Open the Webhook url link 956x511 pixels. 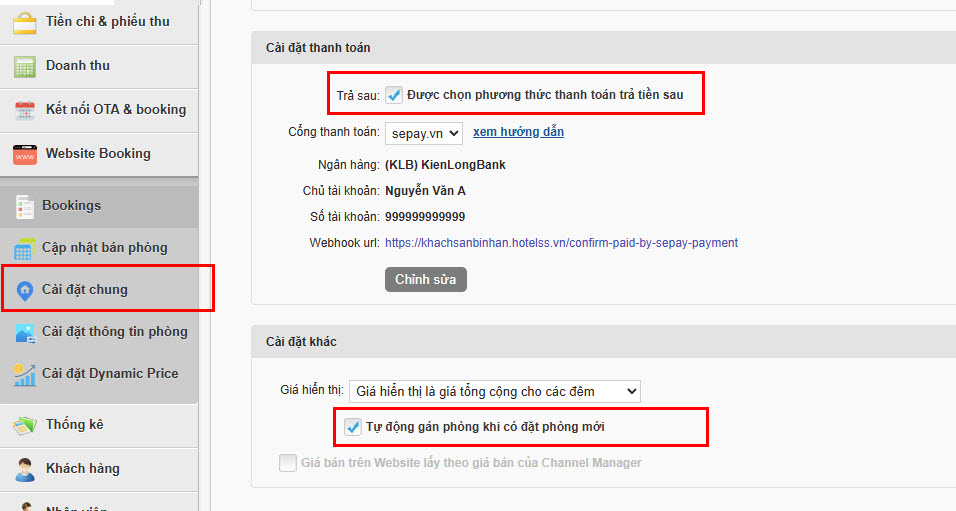(x=562, y=243)
